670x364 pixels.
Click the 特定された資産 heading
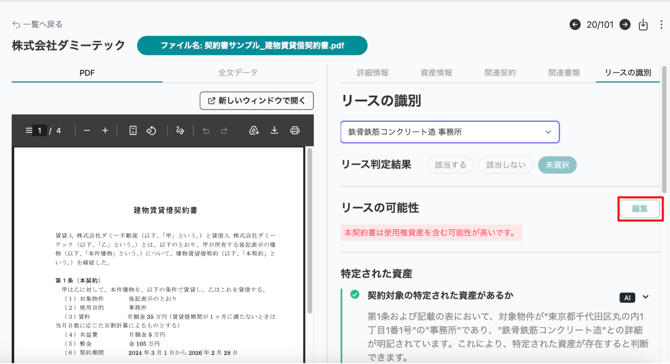(x=376, y=273)
